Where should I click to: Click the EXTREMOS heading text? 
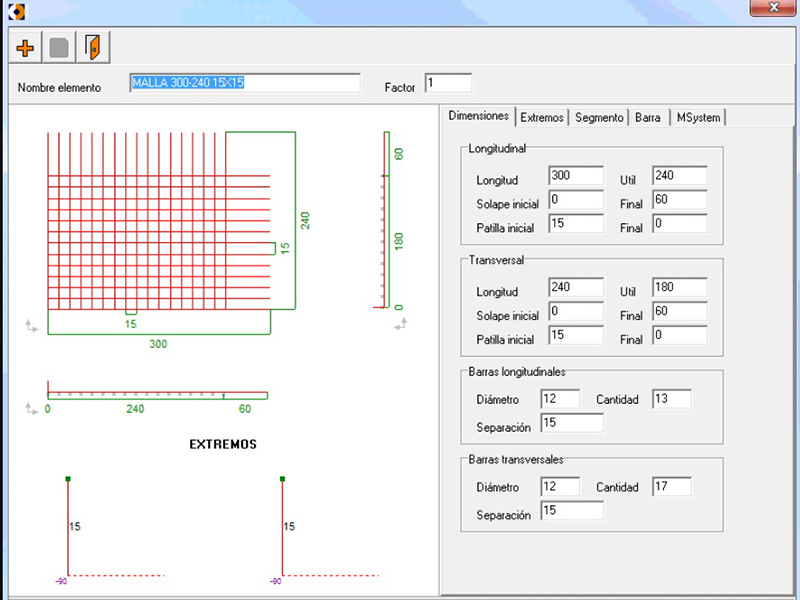(x=223, y=444)
